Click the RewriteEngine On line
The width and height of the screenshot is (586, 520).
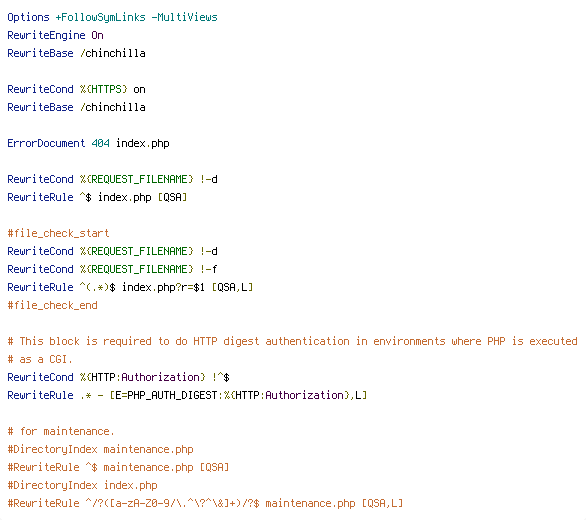[55, 35]
